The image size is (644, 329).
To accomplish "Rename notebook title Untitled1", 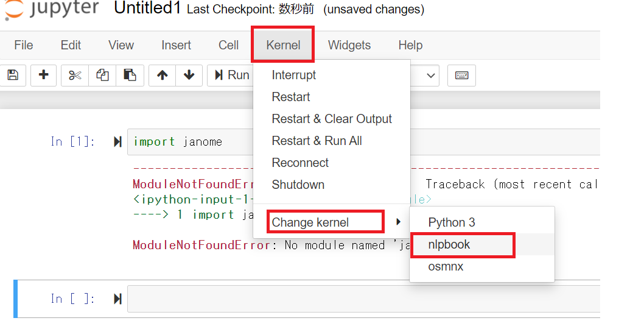I will [x=147, y=9].
